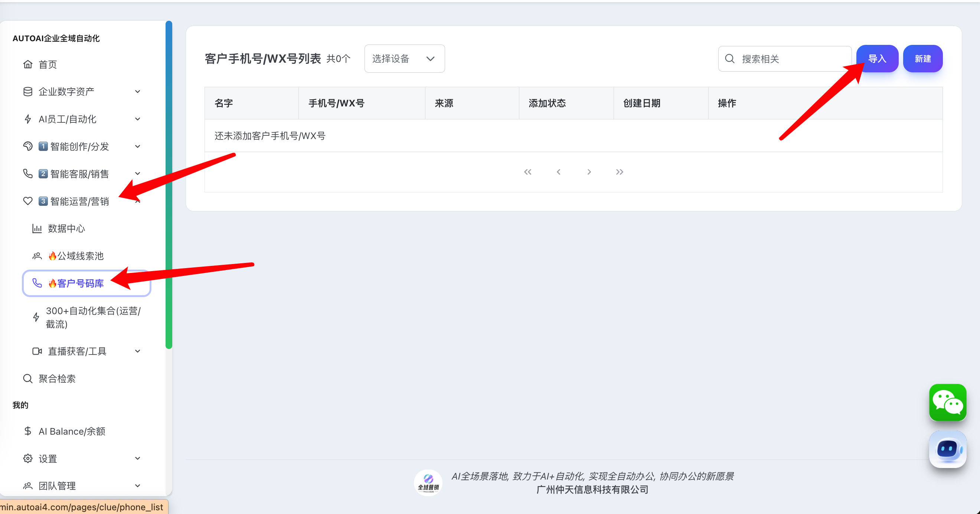Click the magnifier icon in search box

729,59
